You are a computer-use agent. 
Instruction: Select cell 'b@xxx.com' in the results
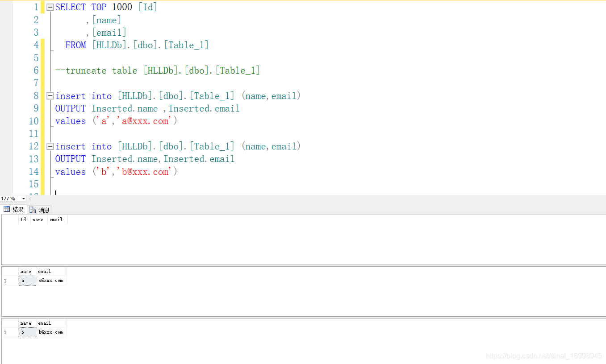pos(51,332)
